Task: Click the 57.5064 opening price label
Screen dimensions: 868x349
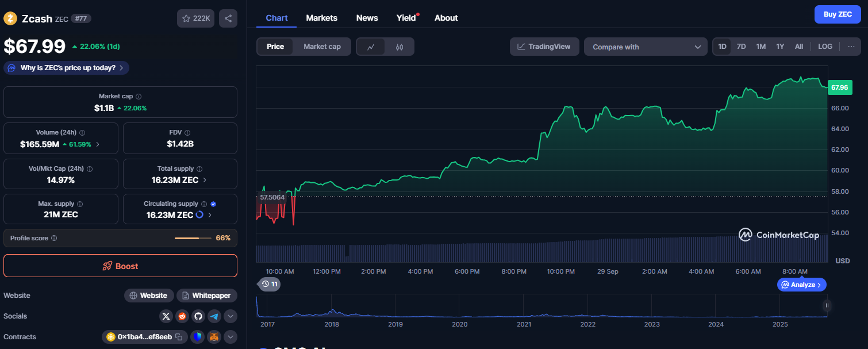Action: pos(272,197)
